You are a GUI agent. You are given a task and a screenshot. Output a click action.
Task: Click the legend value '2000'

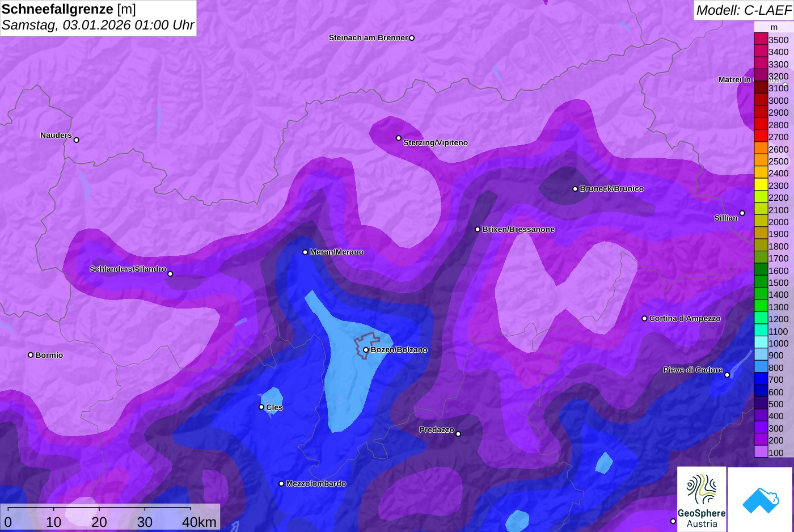pos(778,222)
